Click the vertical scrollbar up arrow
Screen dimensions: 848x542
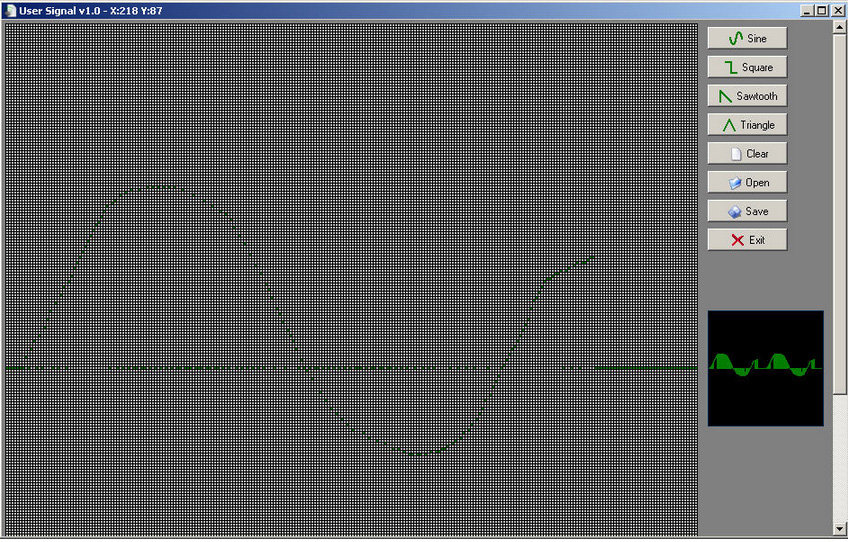tap(840, 27)
